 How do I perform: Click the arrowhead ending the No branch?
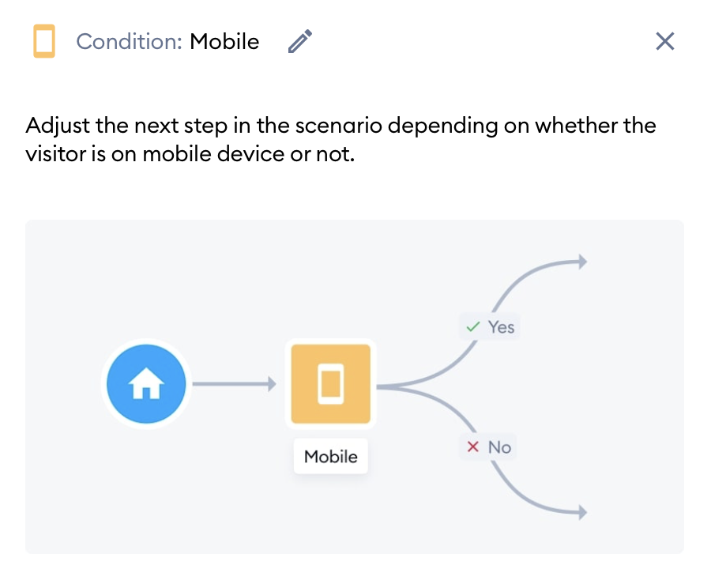point(583,513)
